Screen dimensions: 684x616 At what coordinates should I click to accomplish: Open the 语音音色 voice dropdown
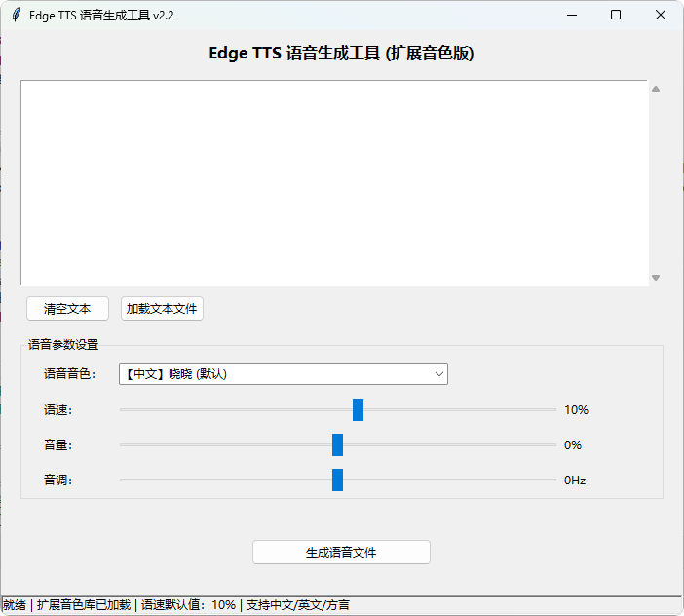tap(284, 374)
